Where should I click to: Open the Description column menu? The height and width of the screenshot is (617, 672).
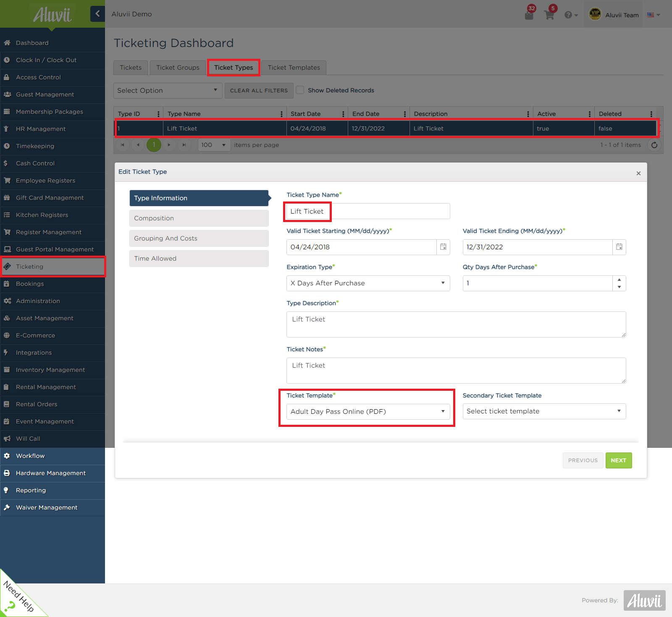(x=528, y=114)
